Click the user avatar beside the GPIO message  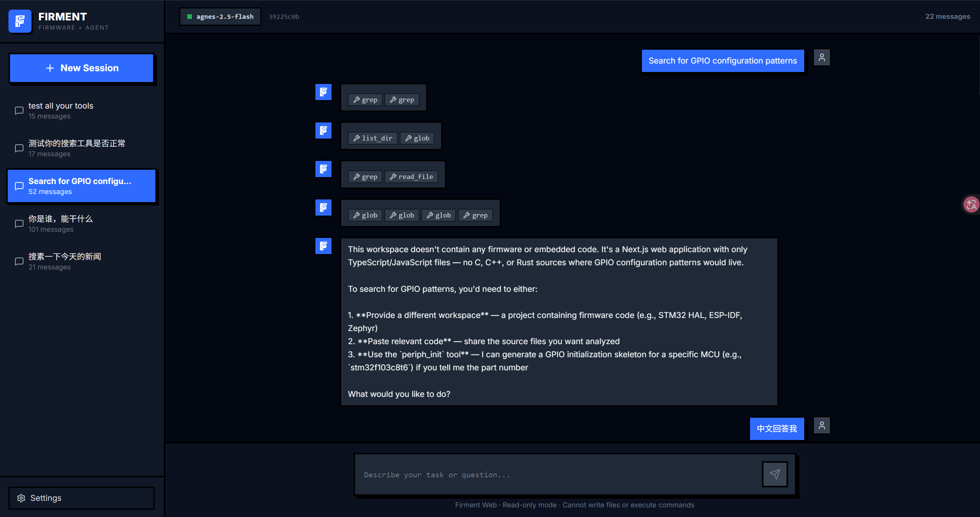822,58
